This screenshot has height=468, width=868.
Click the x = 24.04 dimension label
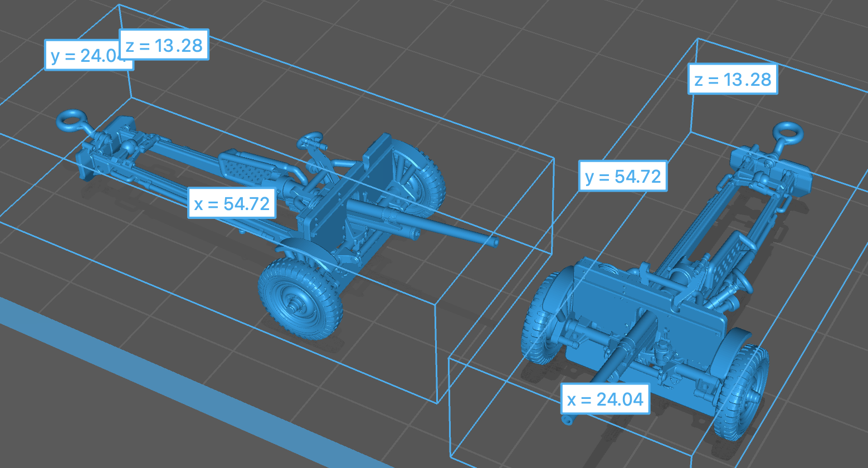coord(605,399)
